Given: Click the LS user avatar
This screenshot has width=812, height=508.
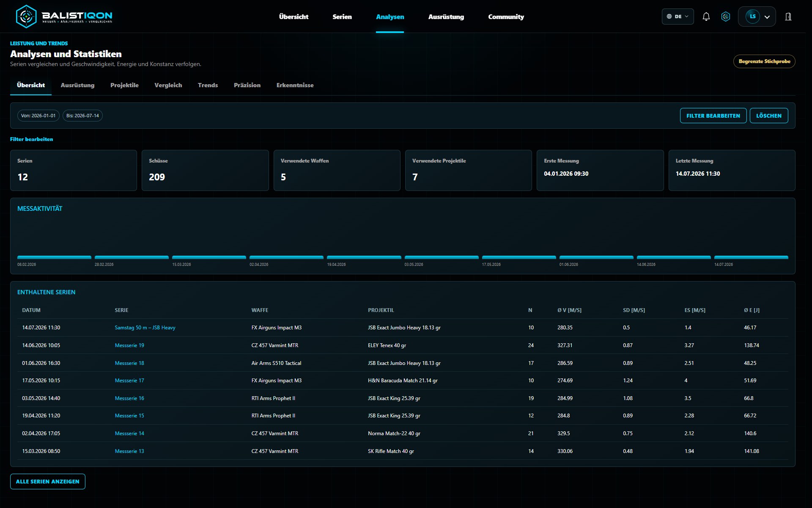Looking at the screenshot, I should click(752, 17).
